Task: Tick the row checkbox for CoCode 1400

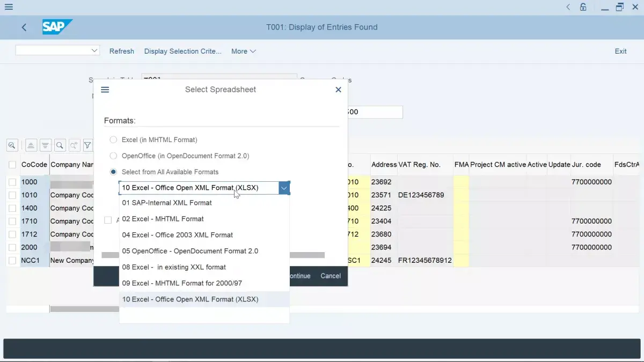Action: click(12, 208)
